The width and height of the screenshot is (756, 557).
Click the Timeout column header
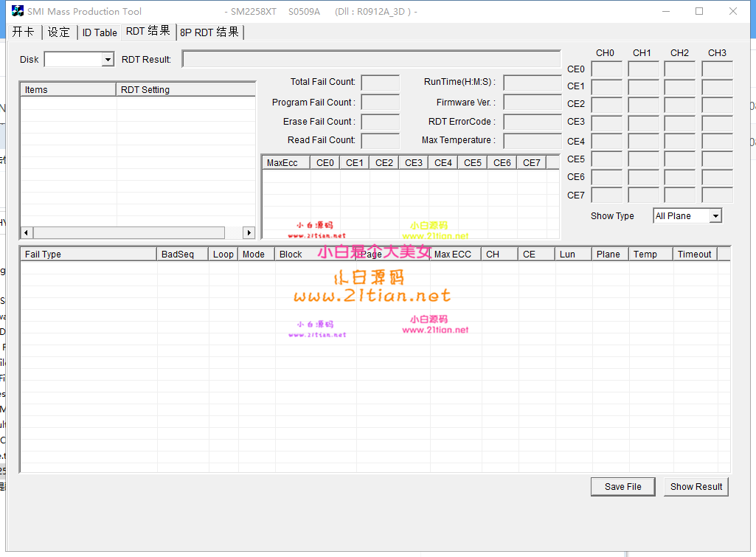(x=695, y=255)
